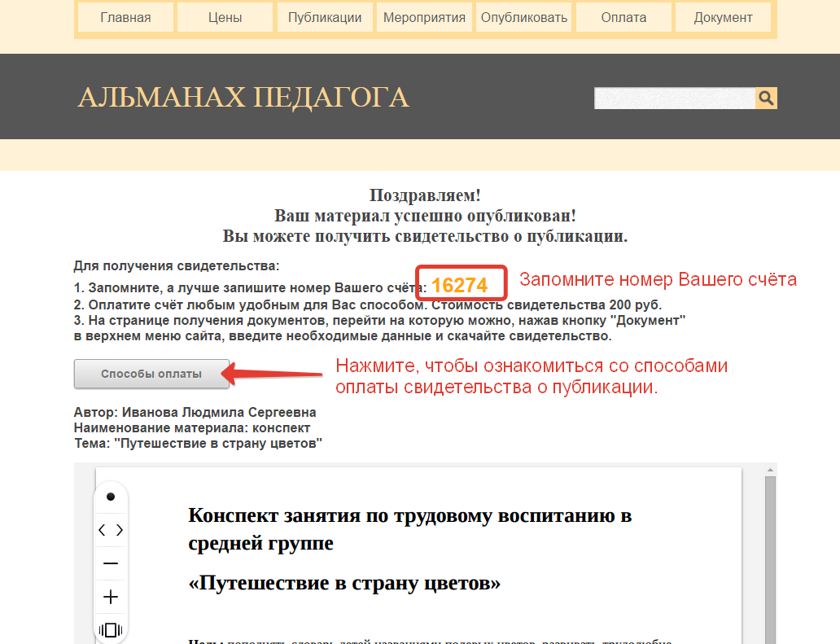Open the Документ section

tap(723, 17)
